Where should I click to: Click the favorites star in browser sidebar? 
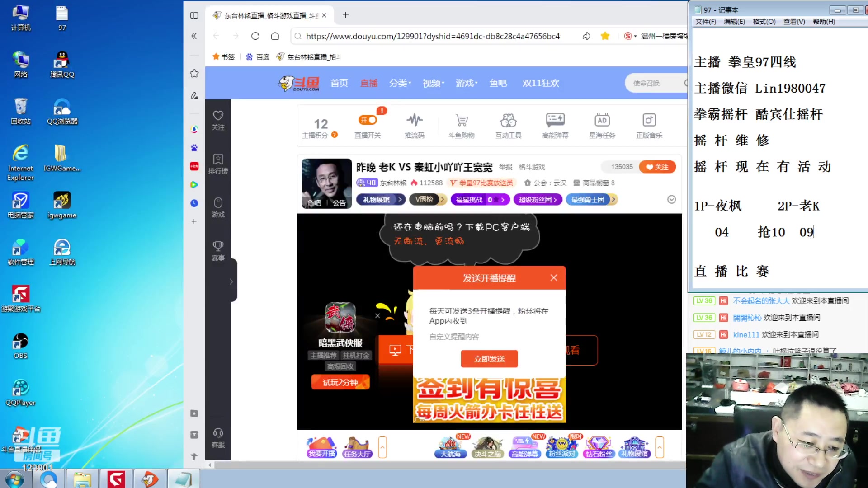(194, 73)
